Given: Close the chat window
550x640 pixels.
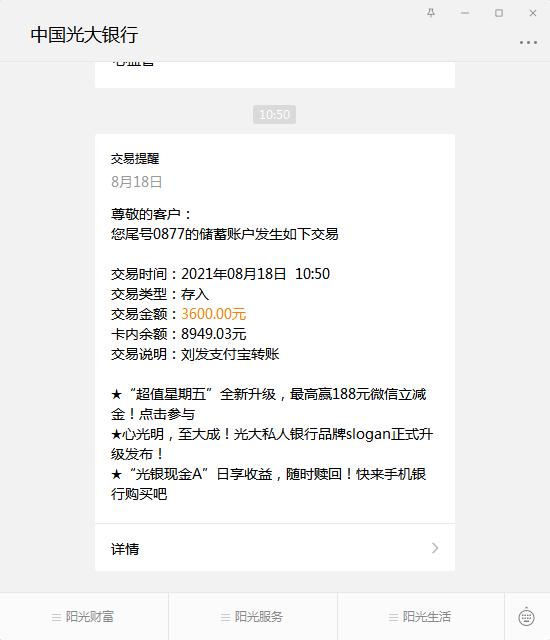Looking at the screenshot, I should point(532,13).
